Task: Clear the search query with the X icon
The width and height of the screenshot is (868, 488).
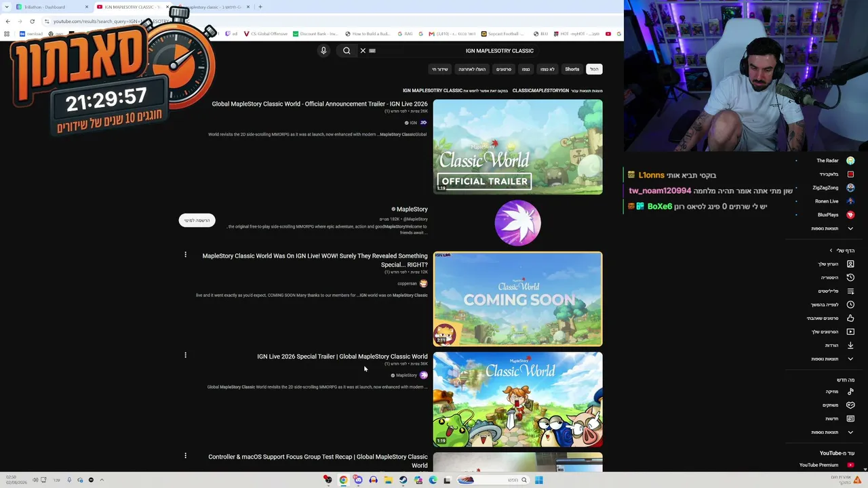Action: point(363,51)
